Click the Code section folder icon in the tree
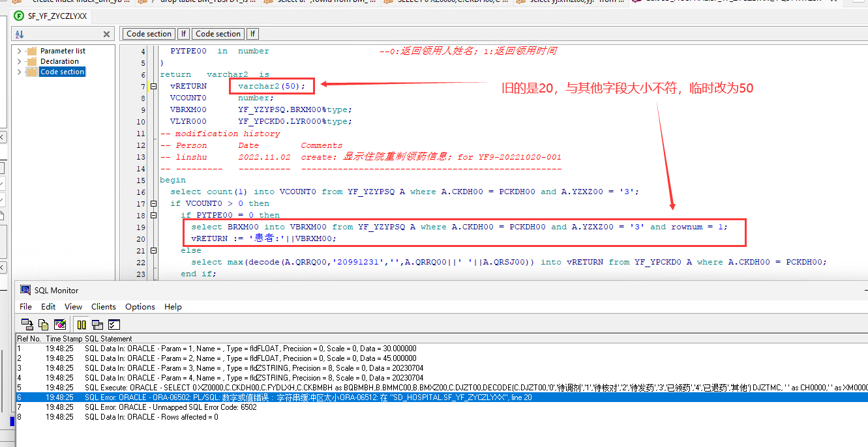This screenshot has width=868, height=447. pyautogui.click(x=31, y=72)
